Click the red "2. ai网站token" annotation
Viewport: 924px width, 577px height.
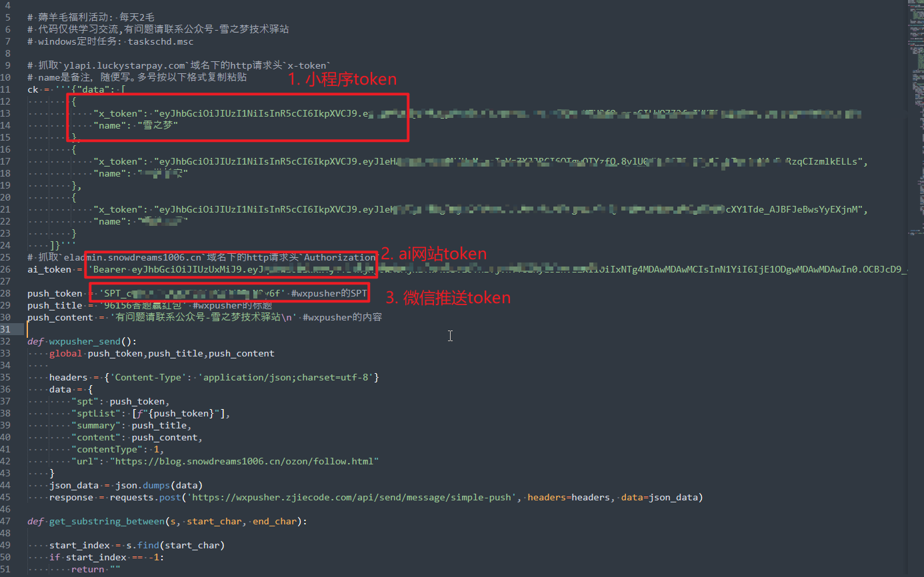click(x=433, y=254)
